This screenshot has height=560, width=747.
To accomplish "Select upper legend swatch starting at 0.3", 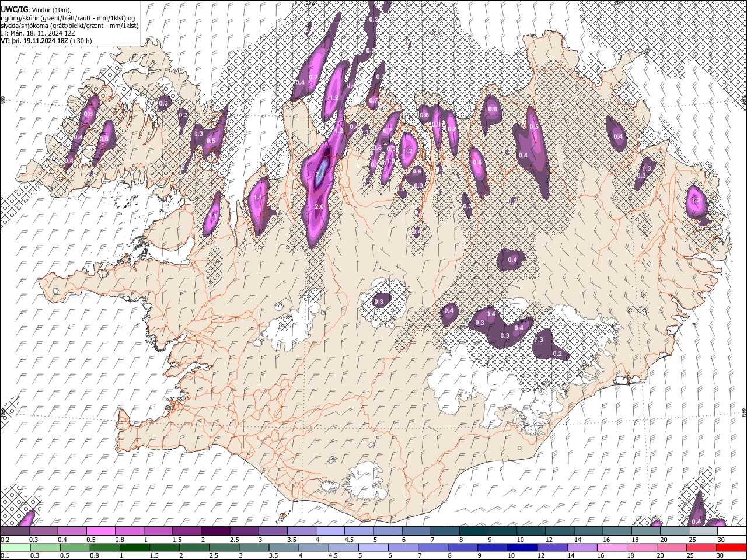I will tap(43, 531).
